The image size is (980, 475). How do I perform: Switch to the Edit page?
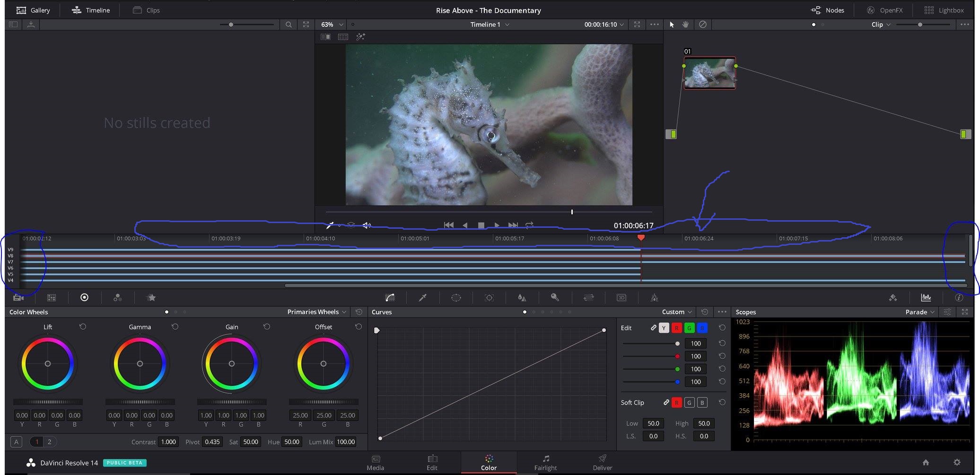[432, 463]
